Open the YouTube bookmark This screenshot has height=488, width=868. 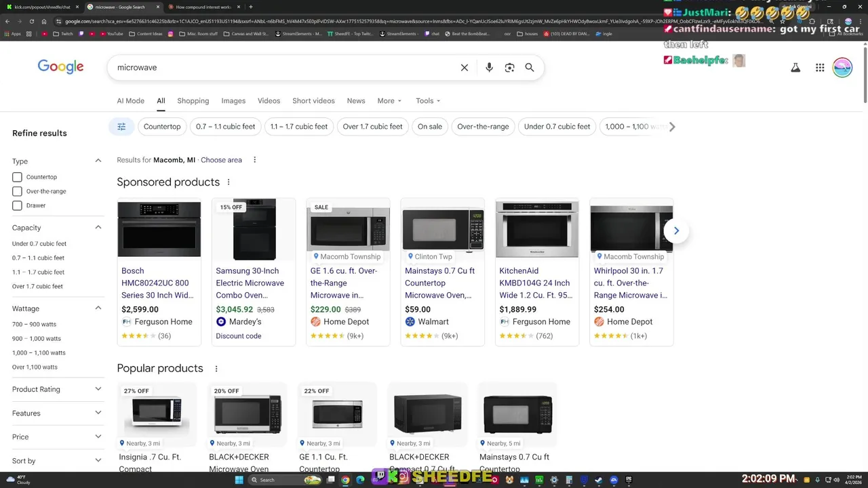(111, 34)
